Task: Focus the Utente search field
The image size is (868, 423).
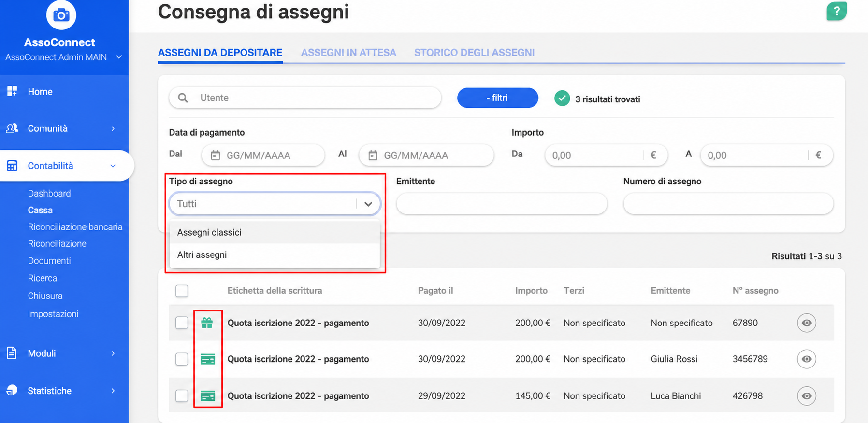Action: coord(305,98)
